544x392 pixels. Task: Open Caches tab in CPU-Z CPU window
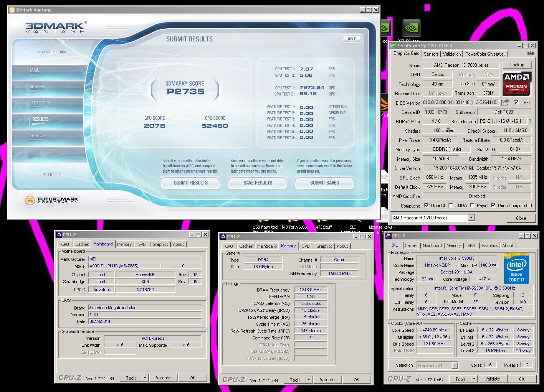(x=411, y=245)
